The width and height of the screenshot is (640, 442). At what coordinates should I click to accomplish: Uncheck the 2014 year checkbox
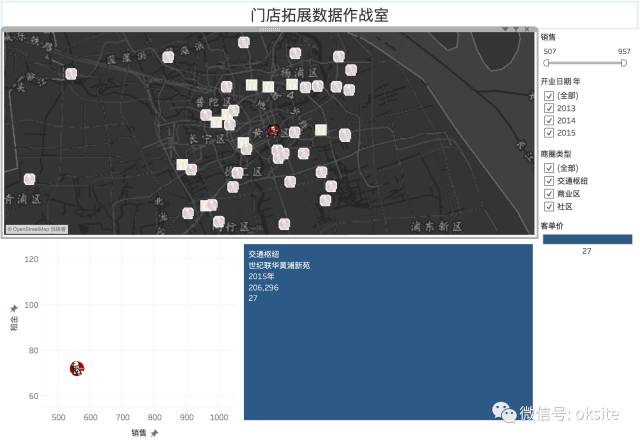click(549, 120)
